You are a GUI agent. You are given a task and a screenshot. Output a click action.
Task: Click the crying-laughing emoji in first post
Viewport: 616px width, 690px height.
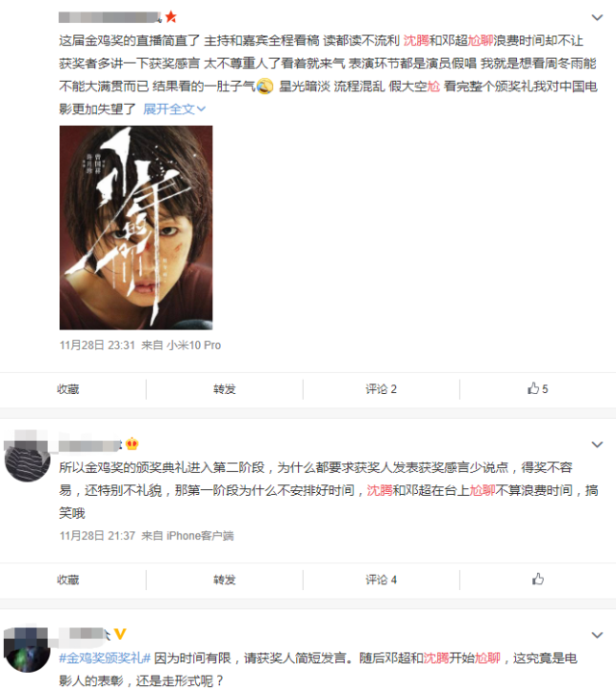pos(264,86)
